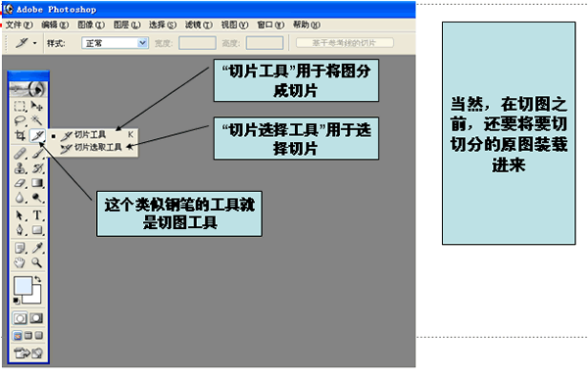
Task: Enable standard screen mode
Action: 18,336
